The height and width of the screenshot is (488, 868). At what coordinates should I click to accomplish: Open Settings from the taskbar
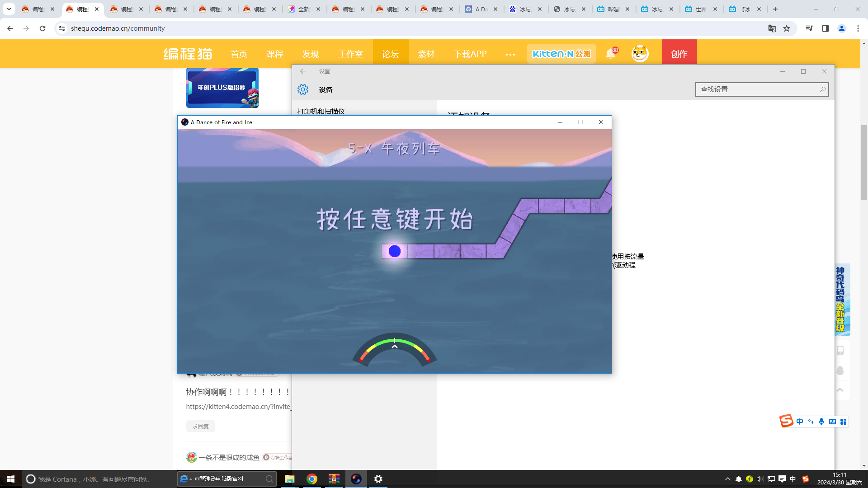(x=378, y=479)
